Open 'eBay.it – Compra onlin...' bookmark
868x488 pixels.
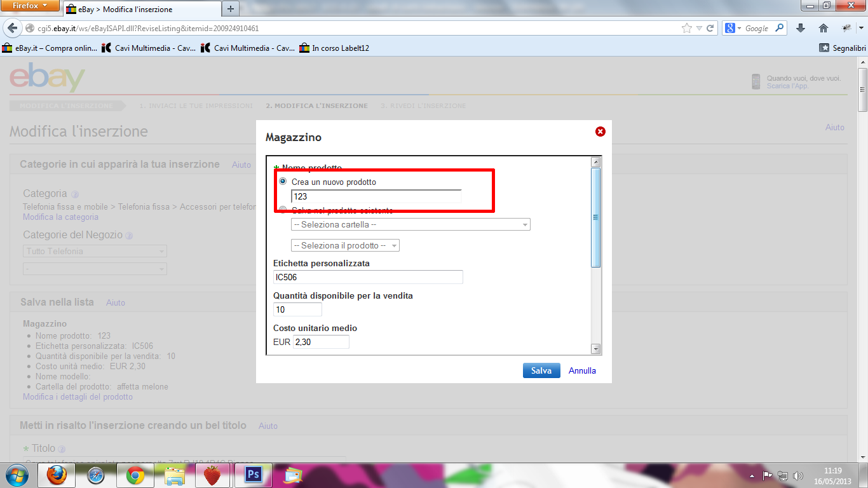[50, 48]
